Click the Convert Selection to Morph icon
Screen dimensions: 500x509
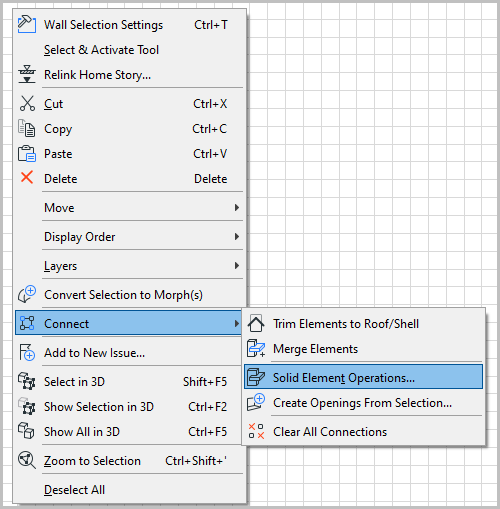(27, 294)
